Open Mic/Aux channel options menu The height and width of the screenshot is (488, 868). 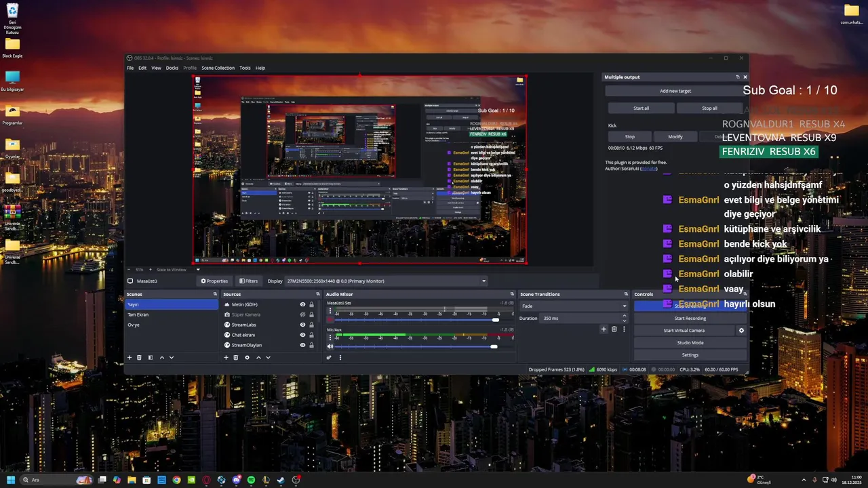click(330, 337)
